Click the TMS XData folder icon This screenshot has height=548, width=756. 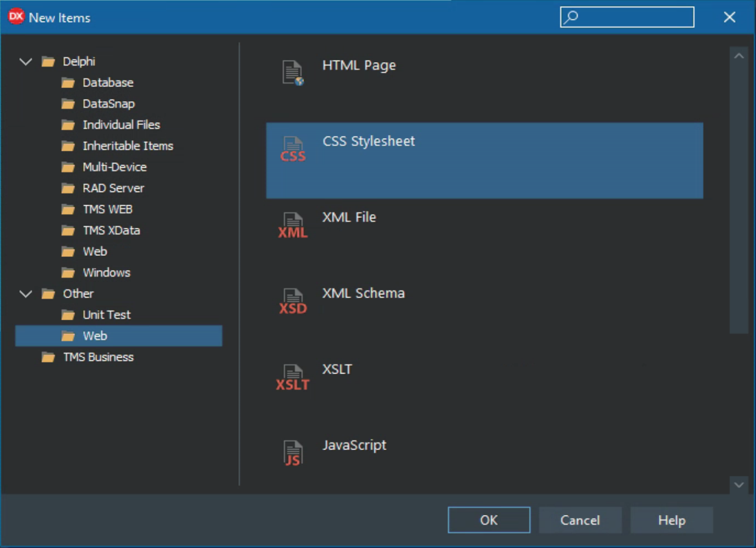coord(68,231)
